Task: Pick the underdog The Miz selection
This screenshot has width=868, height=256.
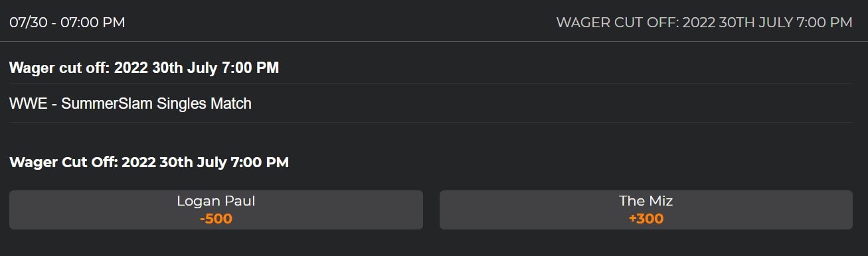Action: click(646, 210)
